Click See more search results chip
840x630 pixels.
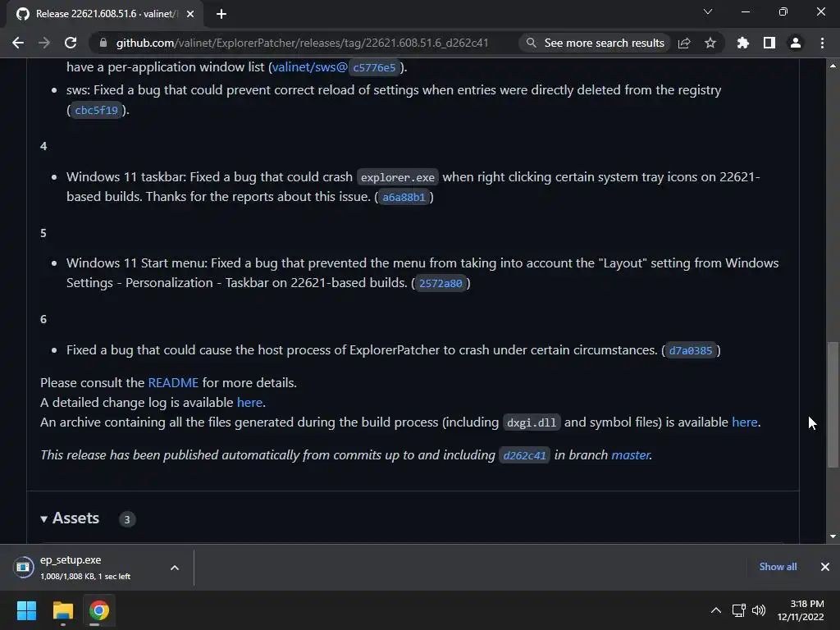596,43
